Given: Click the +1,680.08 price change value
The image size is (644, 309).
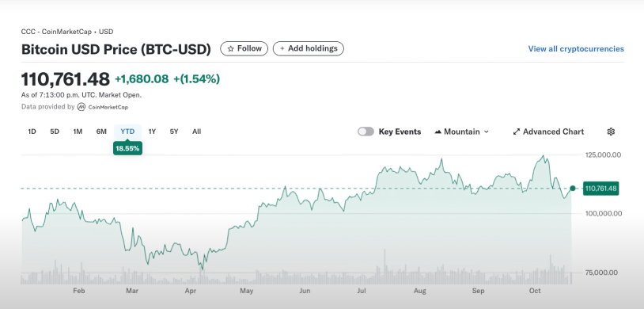Looking at the screenshot, I should tap(142, 79).
